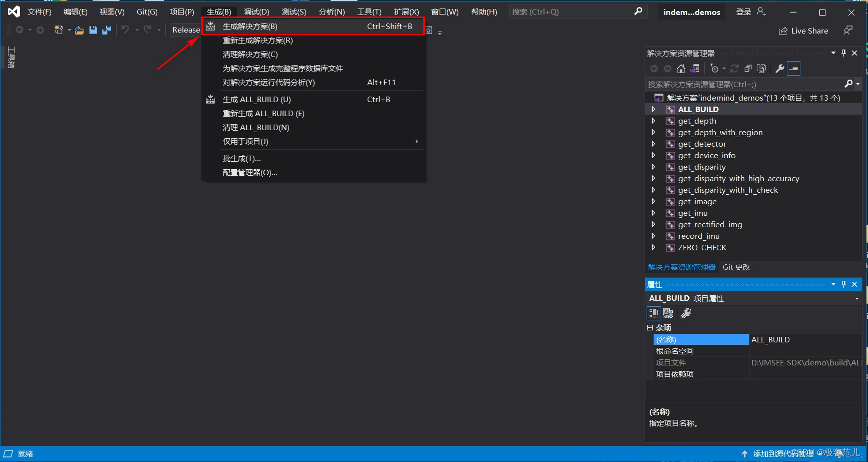The height and width of the screenshot is (462, 868).
Task: Collapse the 杂项 property category
Action: [x=650, y=328]
